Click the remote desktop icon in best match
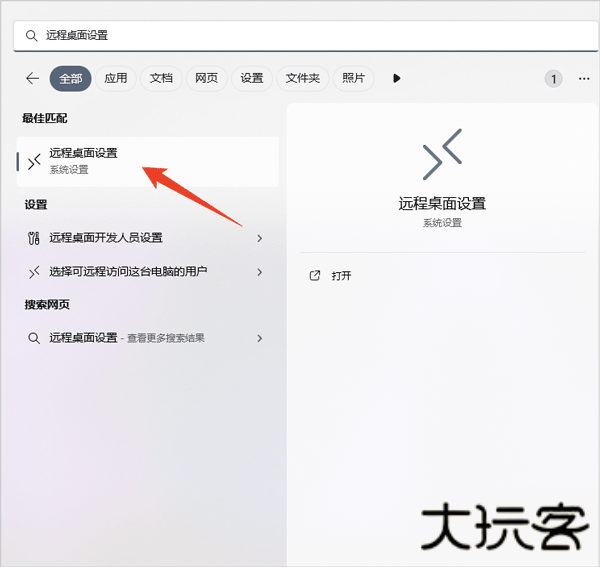600x567 pixels. [x=34, y=161]
